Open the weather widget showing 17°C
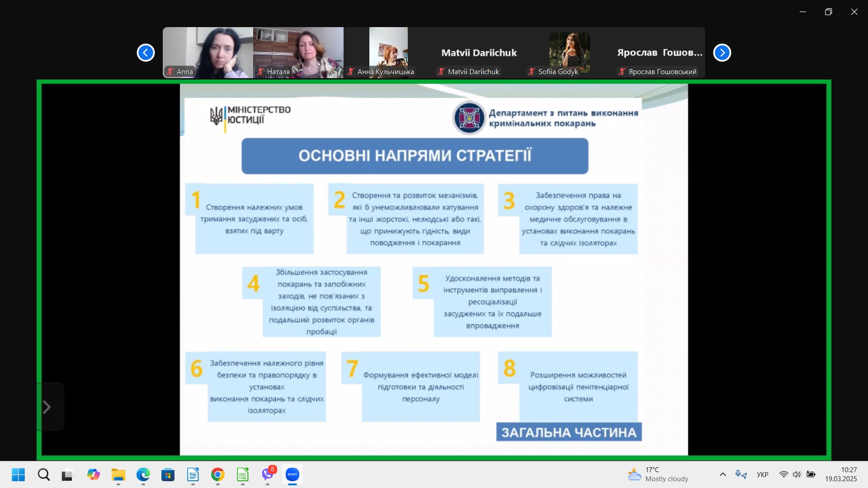Viewport: 868px width, 488px height. tap(658, 474)
